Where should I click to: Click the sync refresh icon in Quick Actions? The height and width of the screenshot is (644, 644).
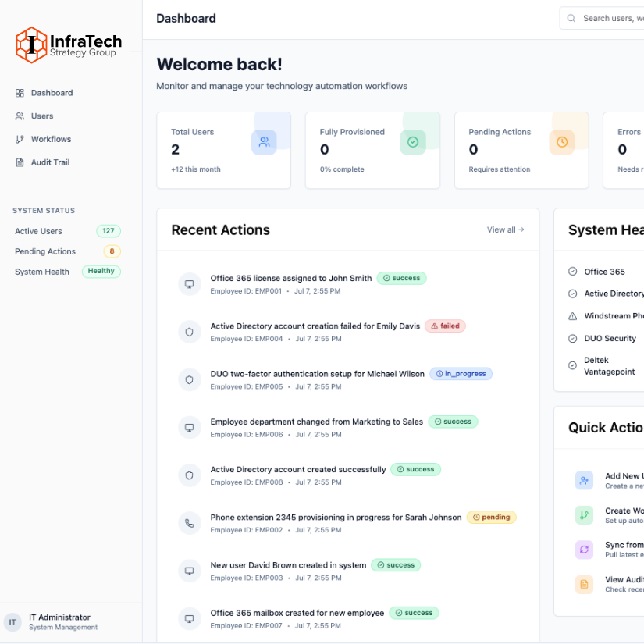point(584,550)
